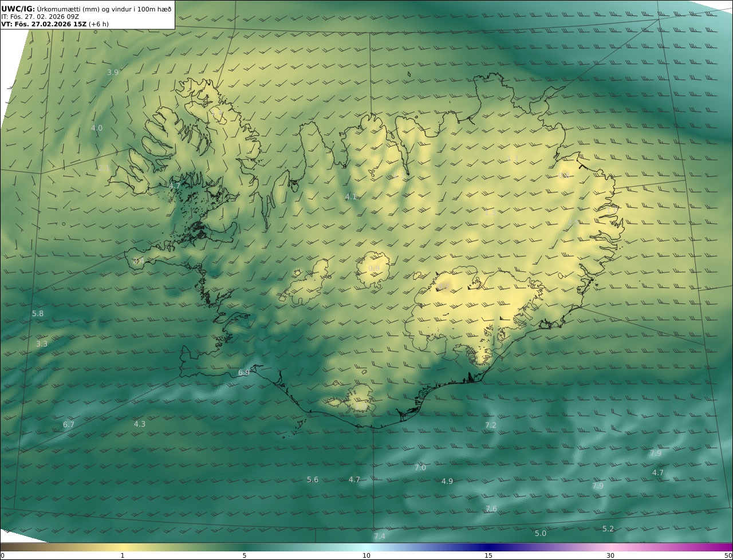Click the 3.9 precipitation value label
The width and height of the screenshot is (733, 560).
click(x=113, y=72)
